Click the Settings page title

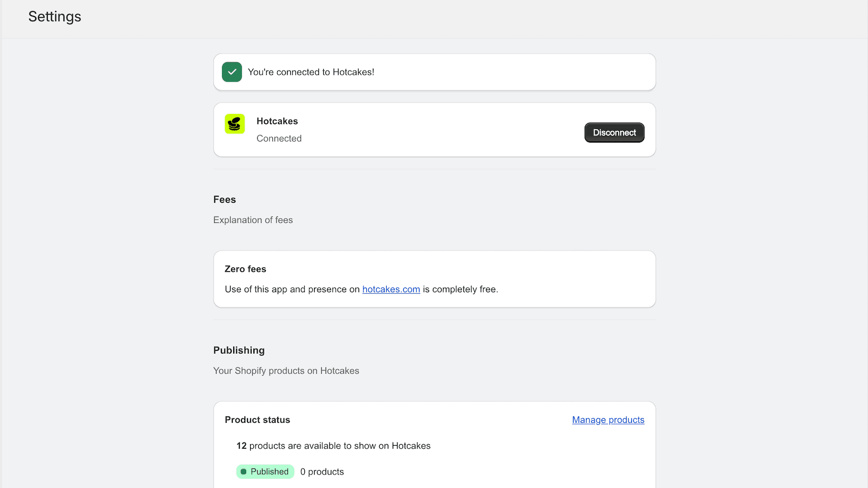[x=55, y=17]
